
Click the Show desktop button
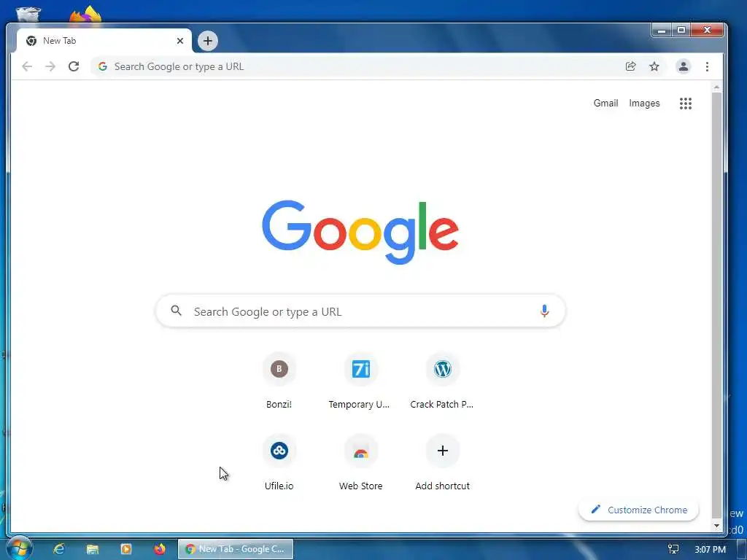pos(742,549)
